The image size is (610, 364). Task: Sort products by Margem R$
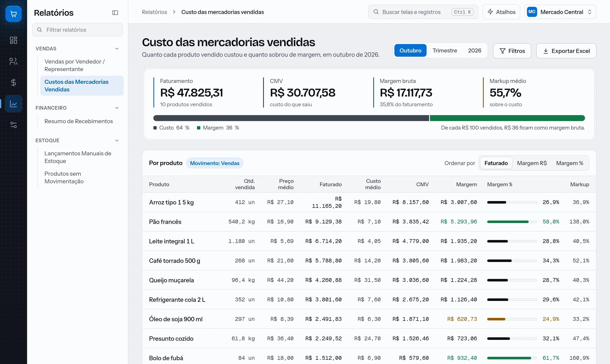[x=532, y=163]
